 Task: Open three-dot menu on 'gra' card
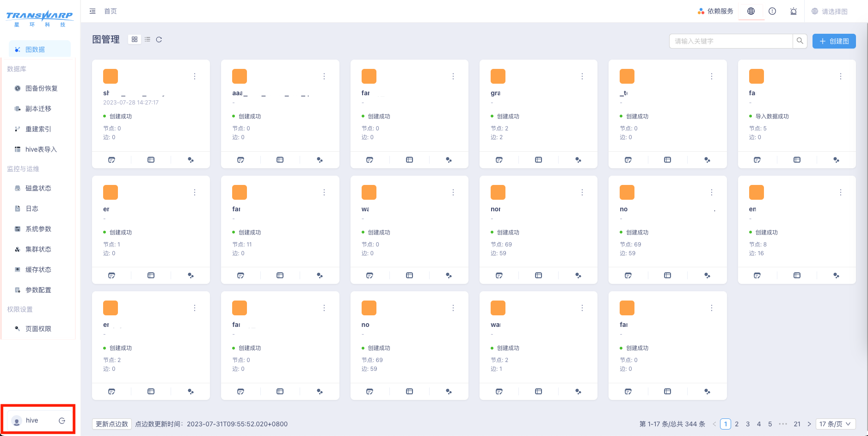click(582, 76)
